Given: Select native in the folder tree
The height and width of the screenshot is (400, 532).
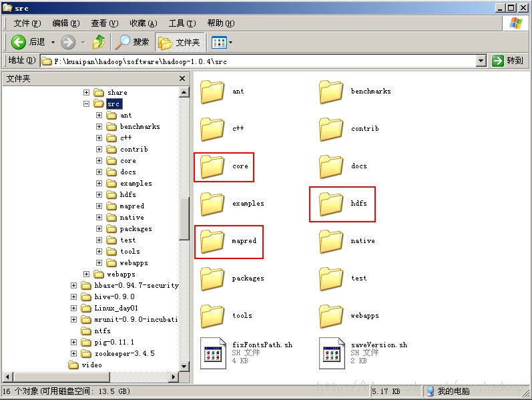Looking at the screenshot, I should 132,217.
